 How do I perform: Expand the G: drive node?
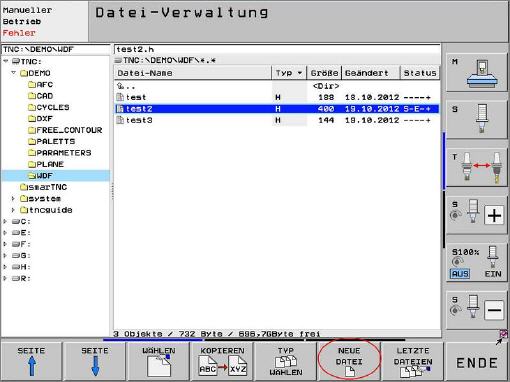tap(5, 256)
